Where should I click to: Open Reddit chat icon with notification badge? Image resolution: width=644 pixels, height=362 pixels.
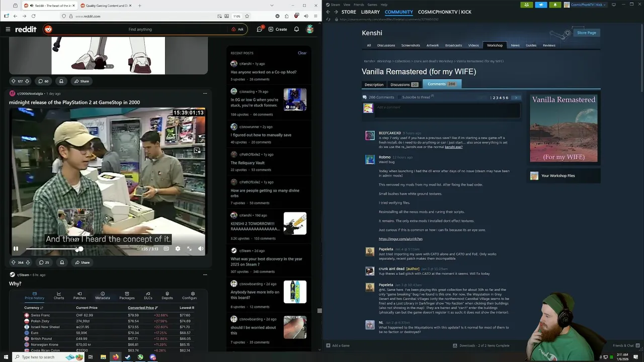coord(260,29)
